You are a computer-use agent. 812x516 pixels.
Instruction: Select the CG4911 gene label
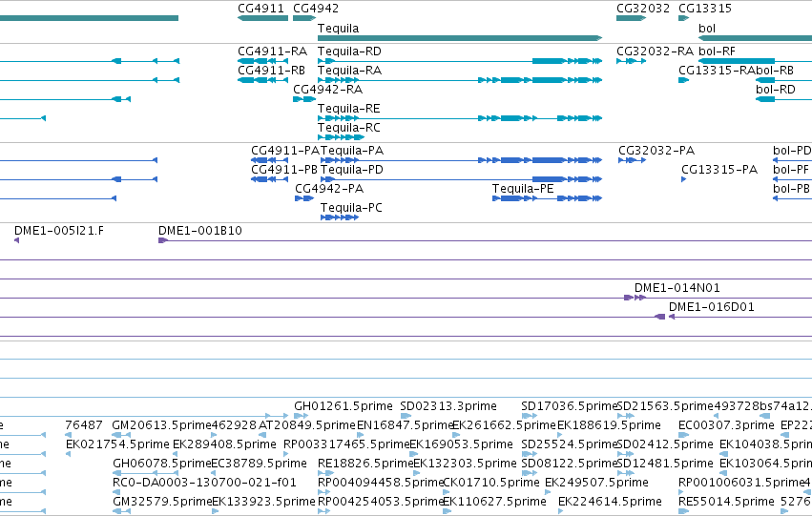pos(261,9)
